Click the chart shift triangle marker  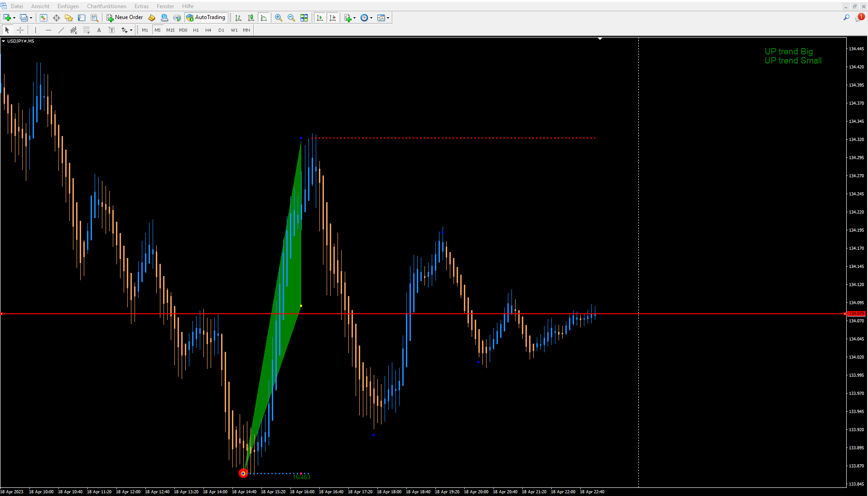tap(600, 39)
